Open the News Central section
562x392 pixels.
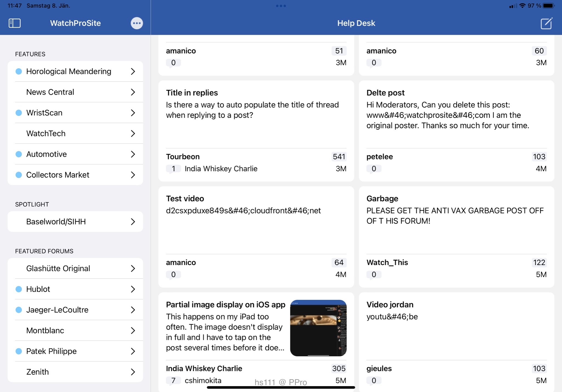(x=75, y=92)
